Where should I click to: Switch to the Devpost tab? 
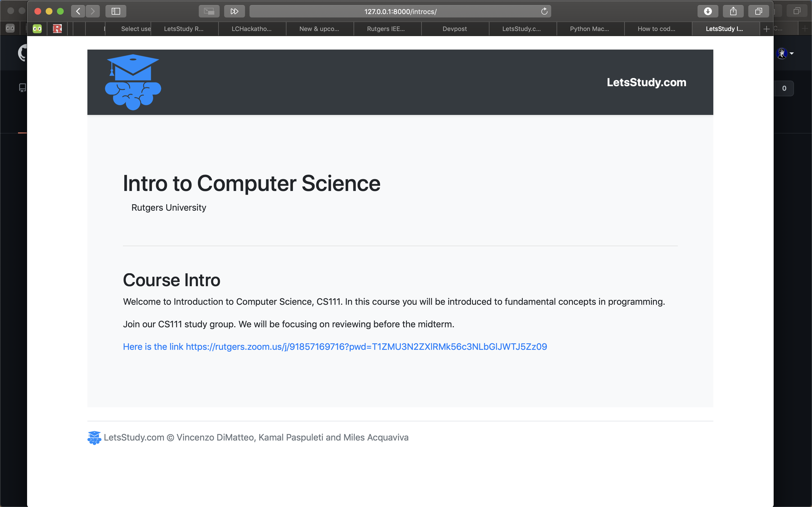point(454,29)
